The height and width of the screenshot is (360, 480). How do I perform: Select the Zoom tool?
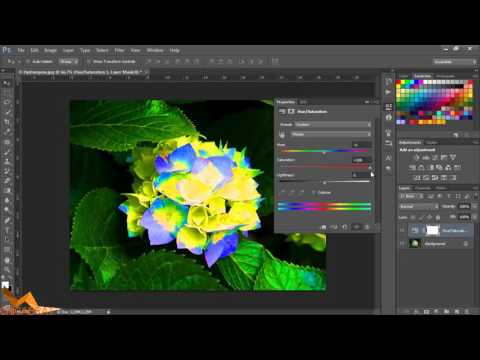pos(7,269)
